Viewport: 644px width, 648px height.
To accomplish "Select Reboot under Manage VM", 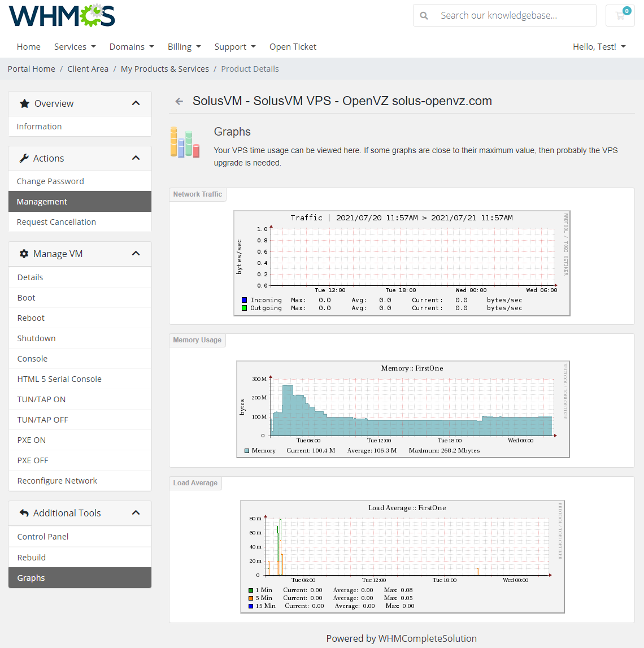I will point(31,318).
